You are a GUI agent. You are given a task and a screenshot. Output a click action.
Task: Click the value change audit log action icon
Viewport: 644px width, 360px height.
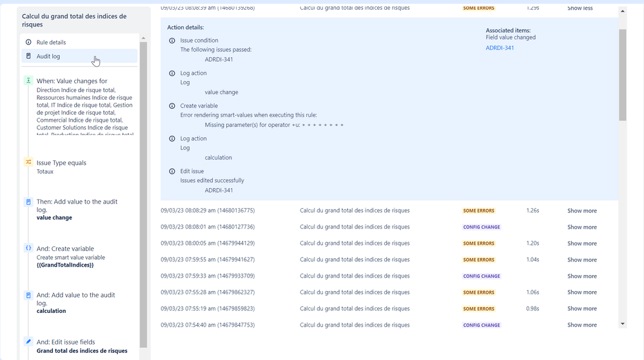pyautogui.click(x=28, y=202)
